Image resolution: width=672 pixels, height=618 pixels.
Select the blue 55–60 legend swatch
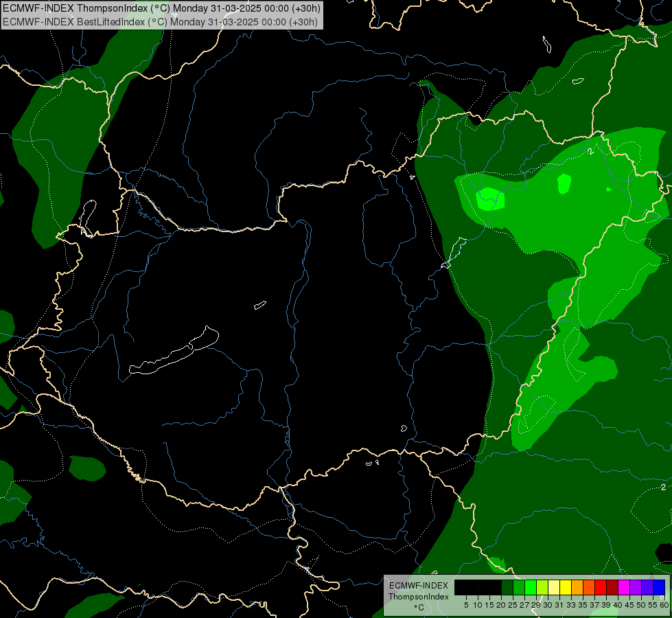659,587
